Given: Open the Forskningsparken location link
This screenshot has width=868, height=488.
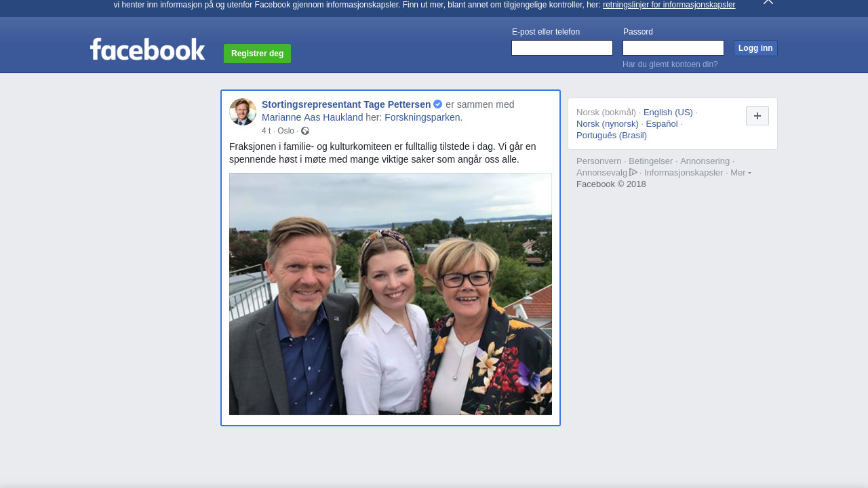Looking at the screenshot, I should pyautogui.click(x=422, y=117).
